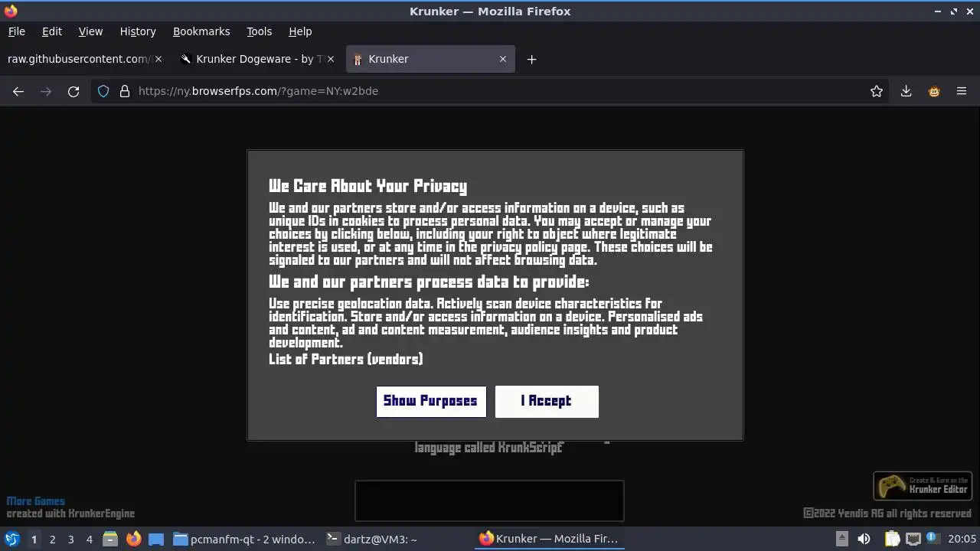Click the tracking protection shield icon
Viewport: 980px width, 551px height.
coord(104,91)
